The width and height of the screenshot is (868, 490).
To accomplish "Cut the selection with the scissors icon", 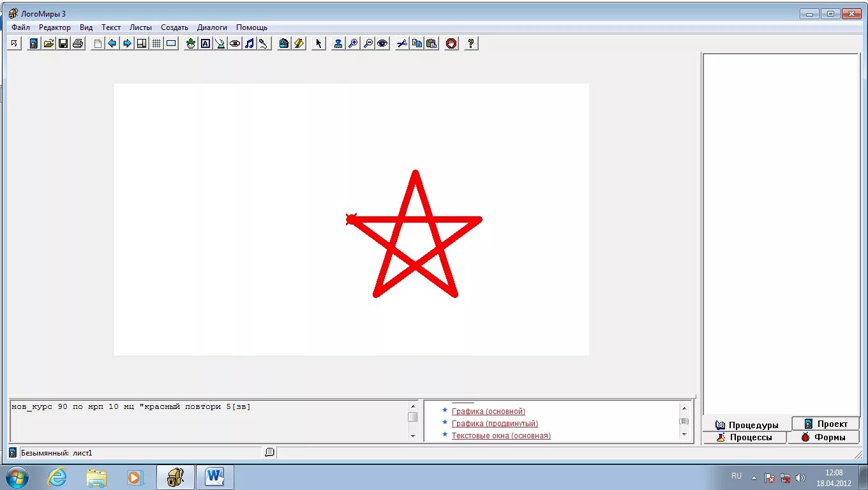I will (402, 43).
